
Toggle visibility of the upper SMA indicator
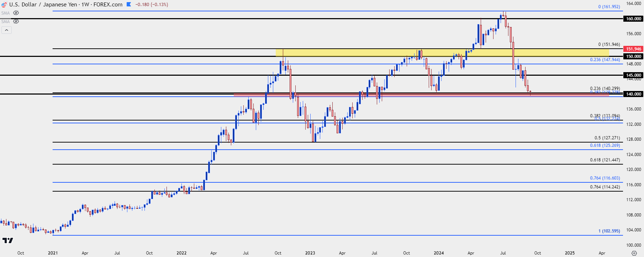tap(16, 13)
